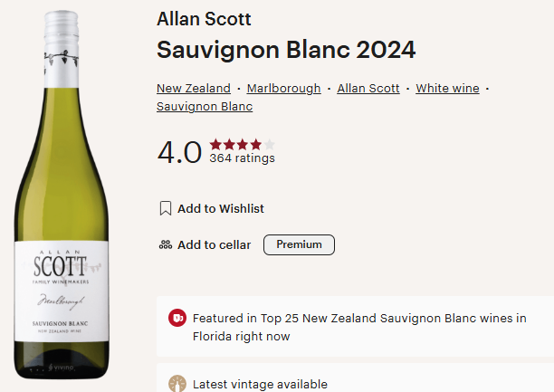Click the red Featured badge icon
Image resolution: width=554 pixels, height=392 pixels.
[177, 319]
